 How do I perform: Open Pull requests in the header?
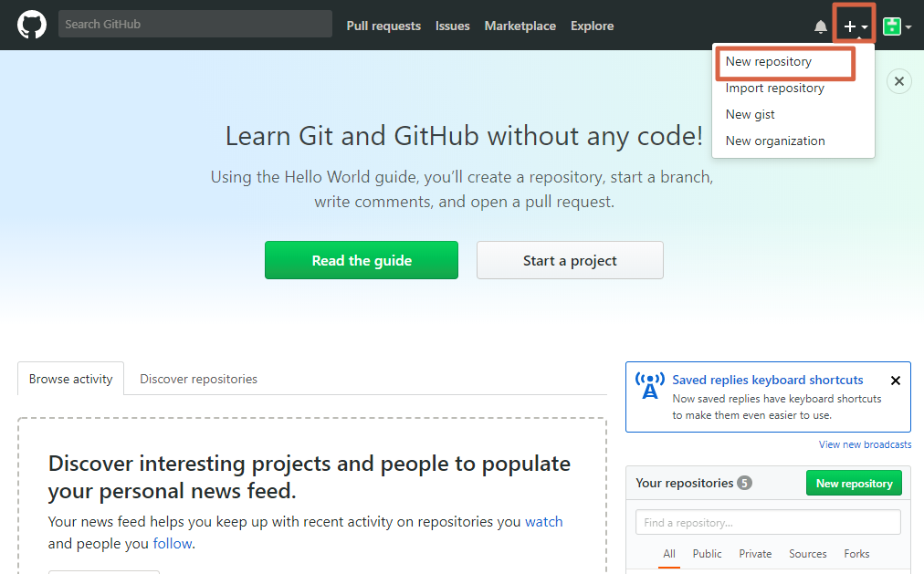point(383,26)
